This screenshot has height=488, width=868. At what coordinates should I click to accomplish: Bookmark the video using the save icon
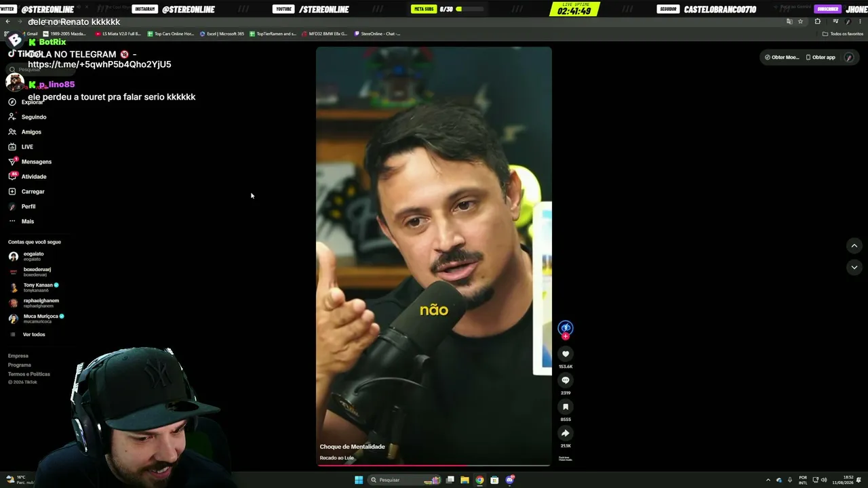[x=566, y=407]
